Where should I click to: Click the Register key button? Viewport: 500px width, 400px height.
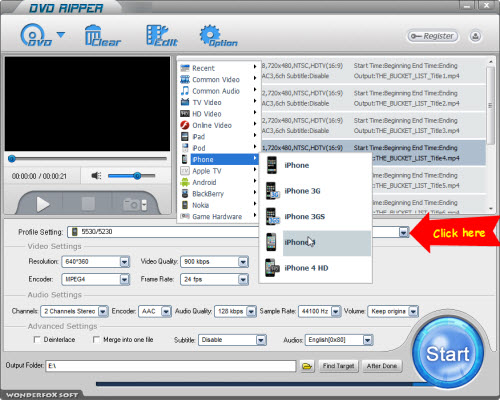(432, 36)
